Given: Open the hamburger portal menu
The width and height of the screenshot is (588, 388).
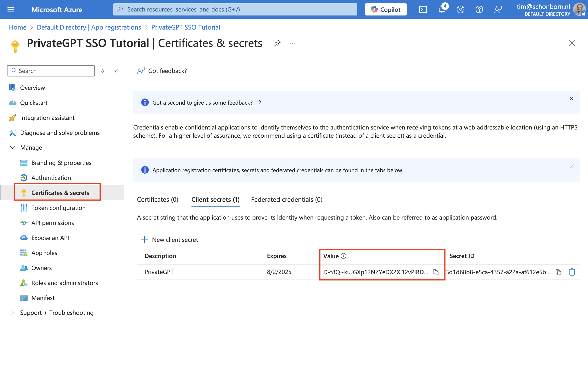Looking at the screenshot, I should tap(11, 9).
